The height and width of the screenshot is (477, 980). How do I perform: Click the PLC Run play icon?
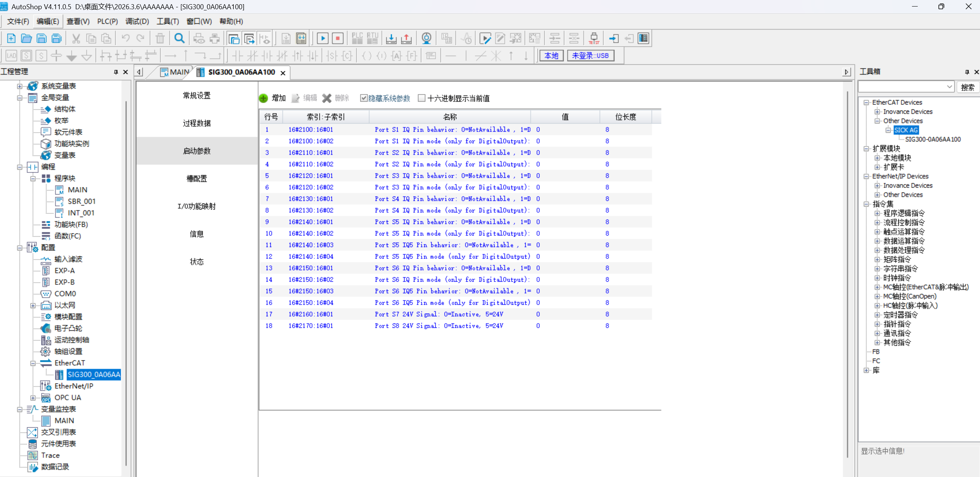pyautogui.click(x=323, y=38)
